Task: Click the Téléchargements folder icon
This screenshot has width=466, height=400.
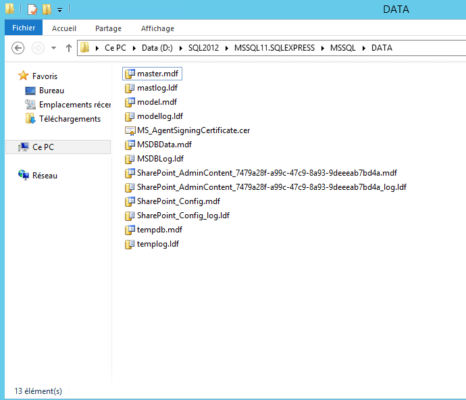Action: point(30,119)
